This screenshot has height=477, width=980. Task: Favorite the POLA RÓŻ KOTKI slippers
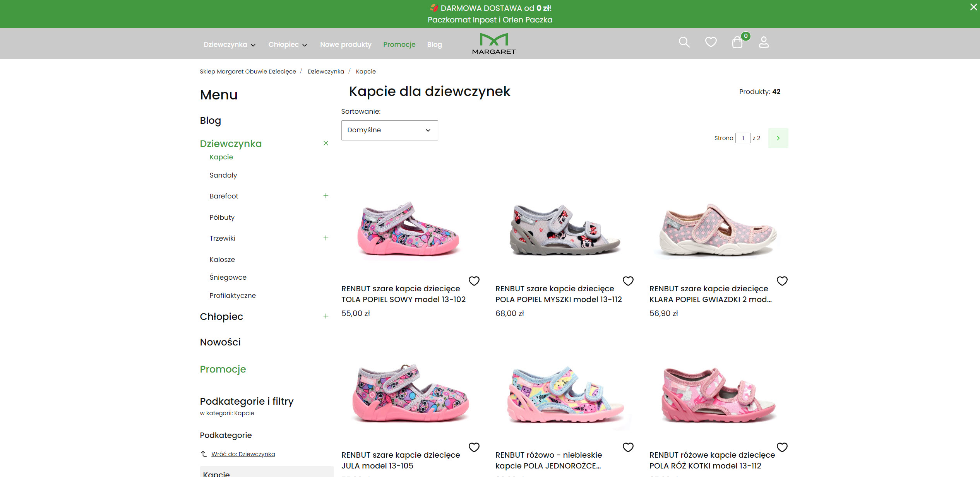point(782,447)
